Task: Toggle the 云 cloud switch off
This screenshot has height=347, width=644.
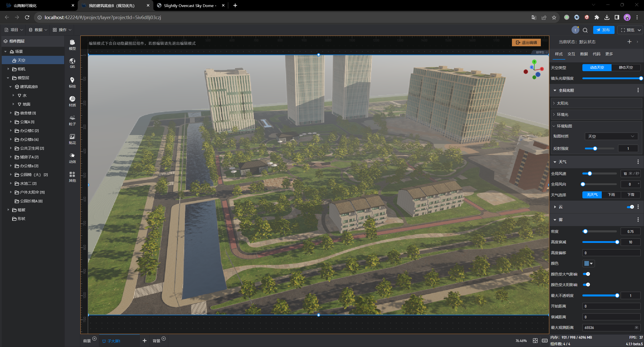Action: click(630, 207)
